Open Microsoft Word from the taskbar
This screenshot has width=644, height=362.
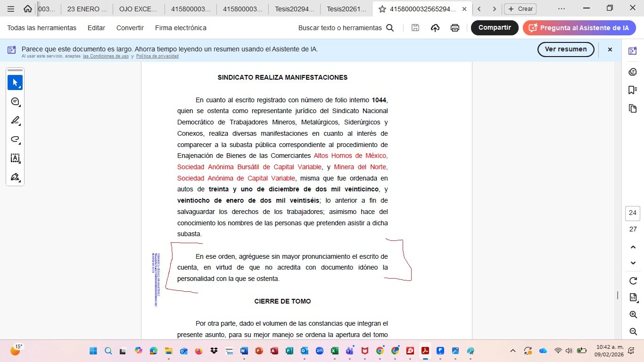pos(244,351)
